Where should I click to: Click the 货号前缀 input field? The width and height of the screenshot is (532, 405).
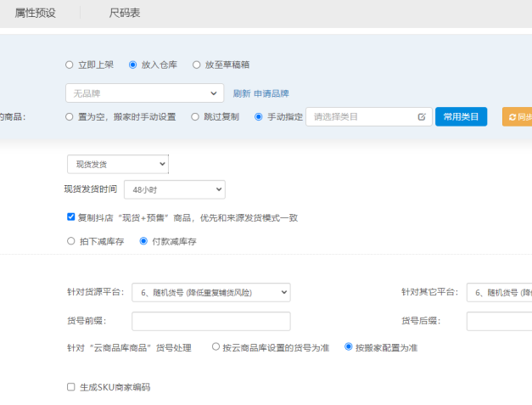(210, 321)
